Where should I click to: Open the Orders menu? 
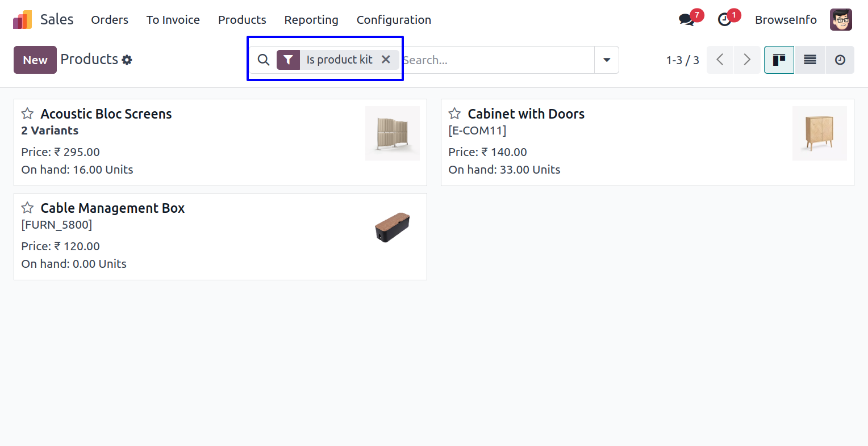[x=110, y=20]
